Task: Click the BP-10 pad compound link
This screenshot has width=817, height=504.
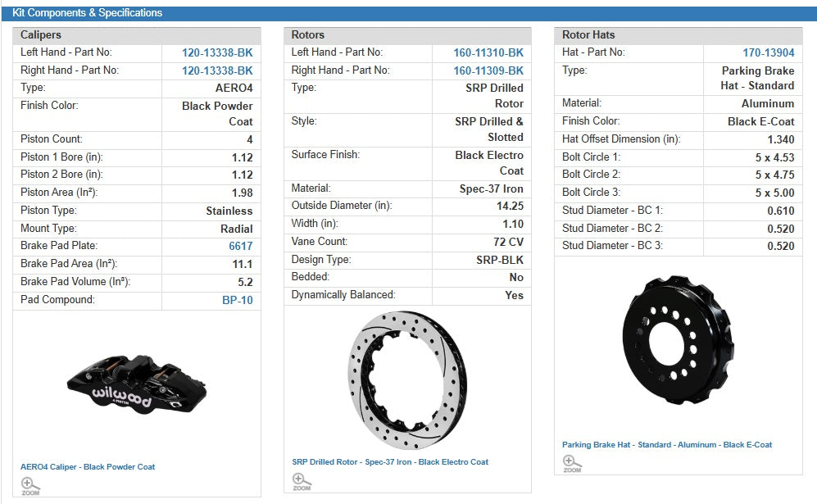Action: point(237,300)
